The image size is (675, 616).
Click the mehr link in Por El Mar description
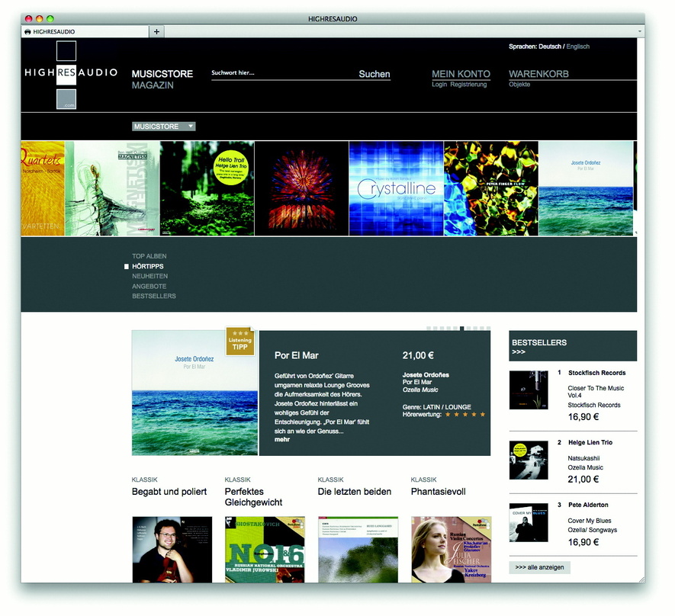coord(282,440)
